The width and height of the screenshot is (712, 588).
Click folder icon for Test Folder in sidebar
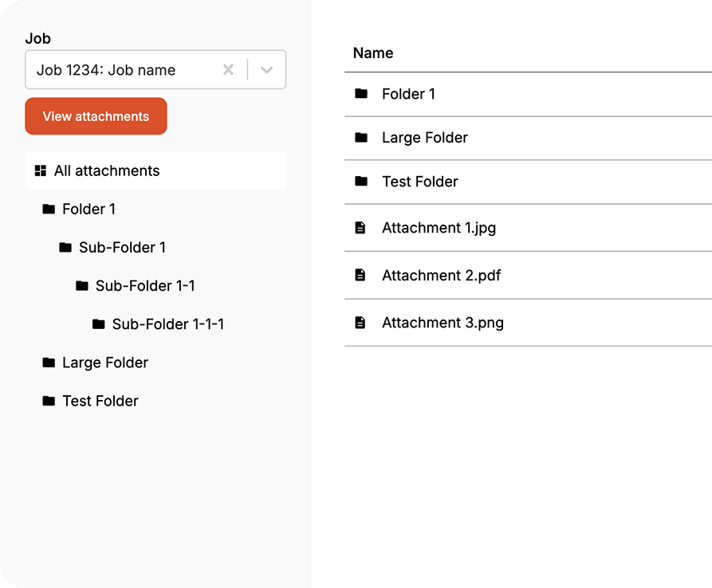pyautogui.click(x=49, y=401)
